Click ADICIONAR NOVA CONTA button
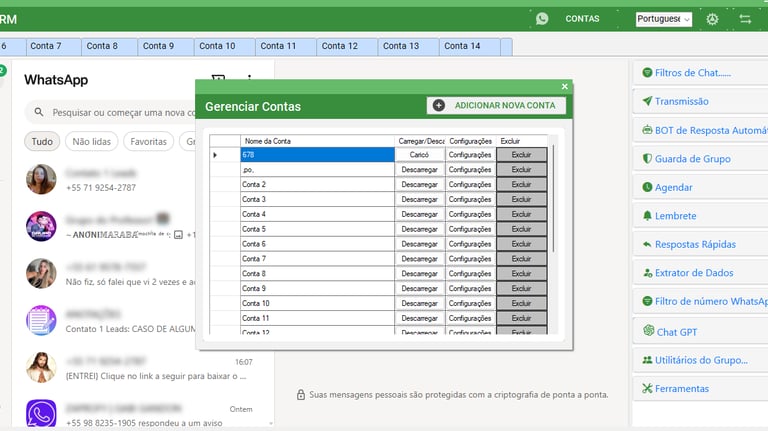This screenshot has height=431, width=768. (496, 105)
